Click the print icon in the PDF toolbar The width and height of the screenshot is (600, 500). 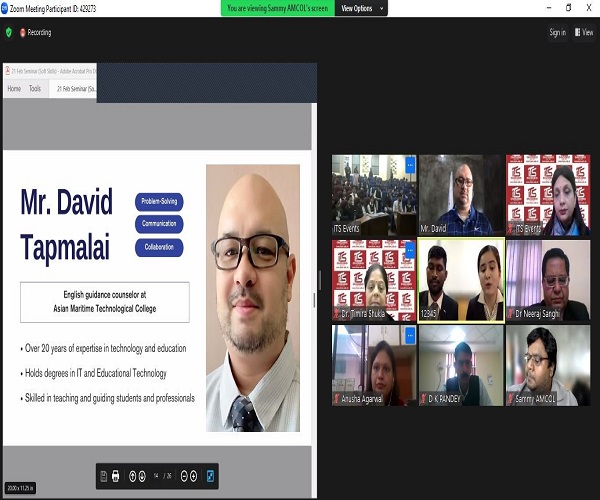[116, 476]
